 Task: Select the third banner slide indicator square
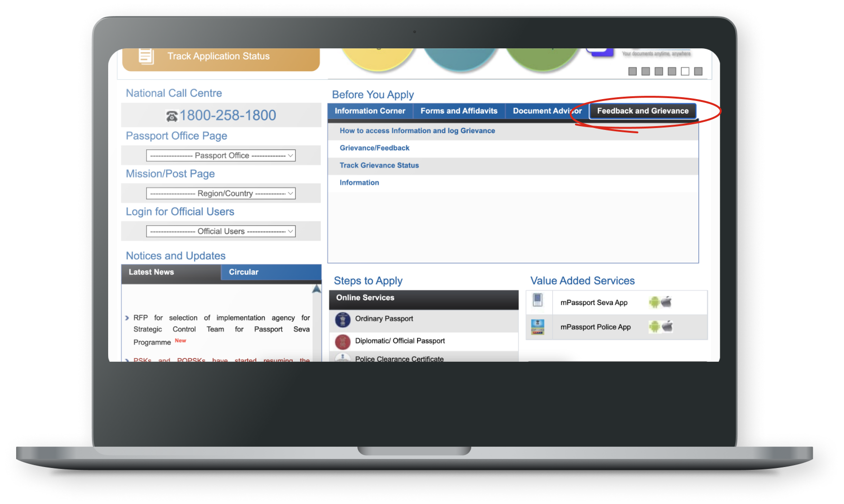(x=659, y=71)
